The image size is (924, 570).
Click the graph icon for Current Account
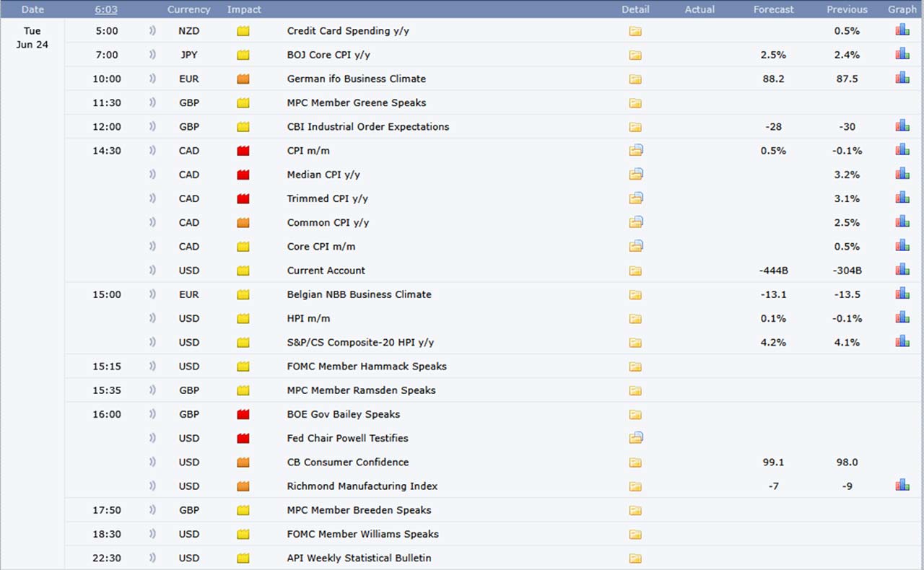(902, 270)
